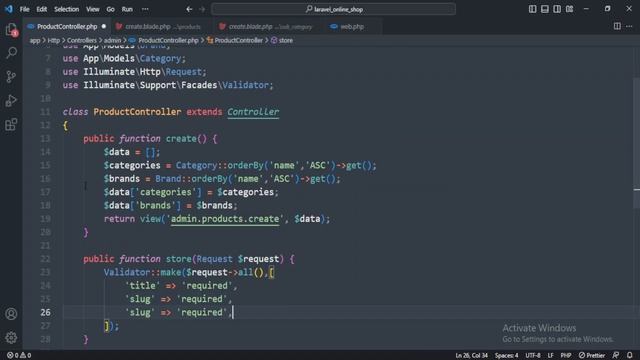Screen dimensions: 640x360
Task: Split the editor to the right
Action: 617,27
